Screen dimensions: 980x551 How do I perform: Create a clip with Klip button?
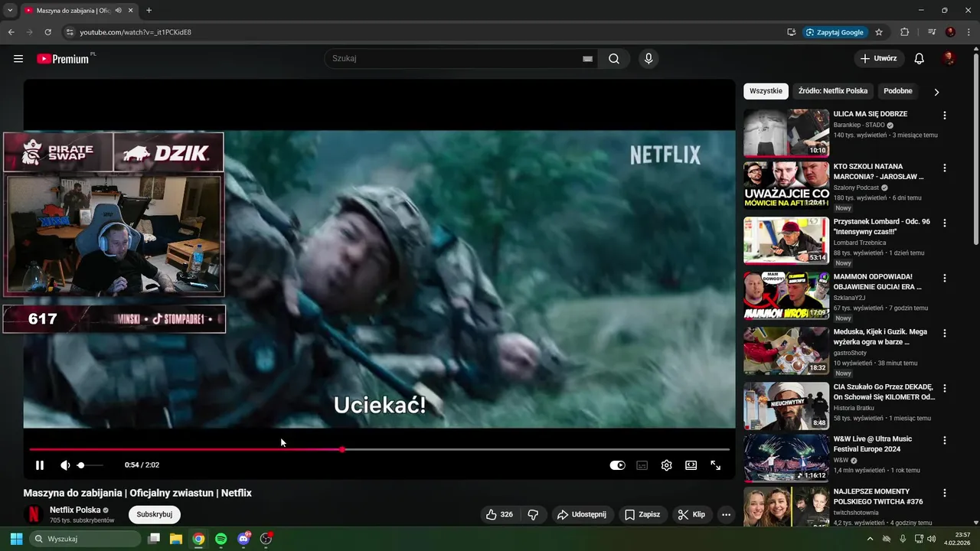[691, 515]
